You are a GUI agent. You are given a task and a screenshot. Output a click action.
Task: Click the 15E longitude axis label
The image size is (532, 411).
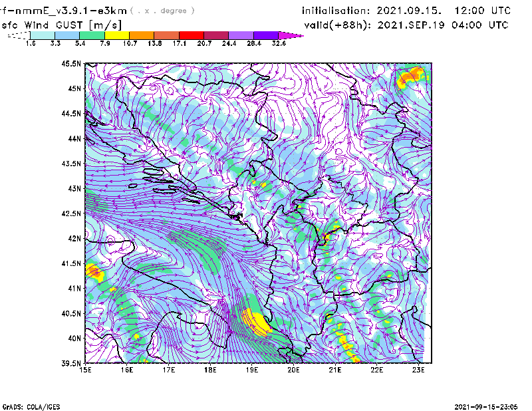pos(86,370)
